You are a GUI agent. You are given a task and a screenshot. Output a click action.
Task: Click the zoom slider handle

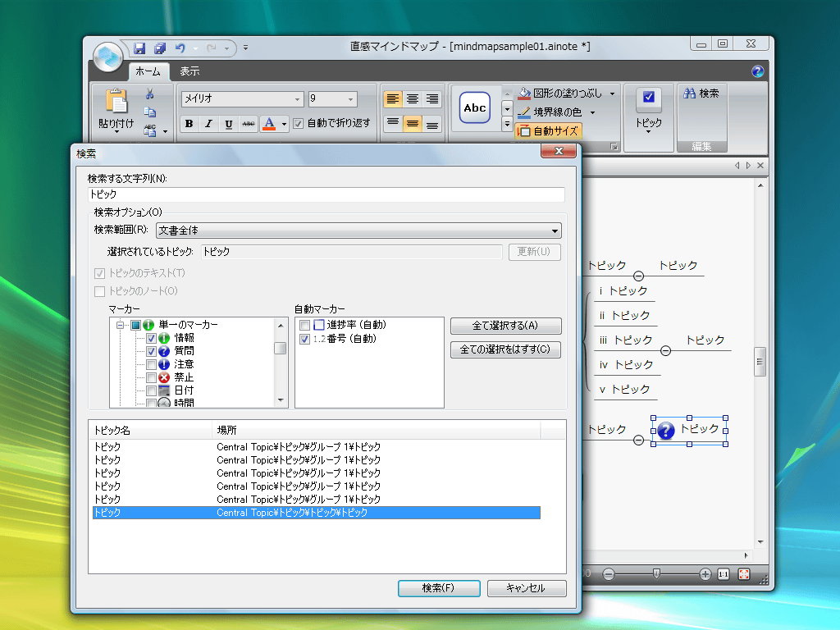656,574
